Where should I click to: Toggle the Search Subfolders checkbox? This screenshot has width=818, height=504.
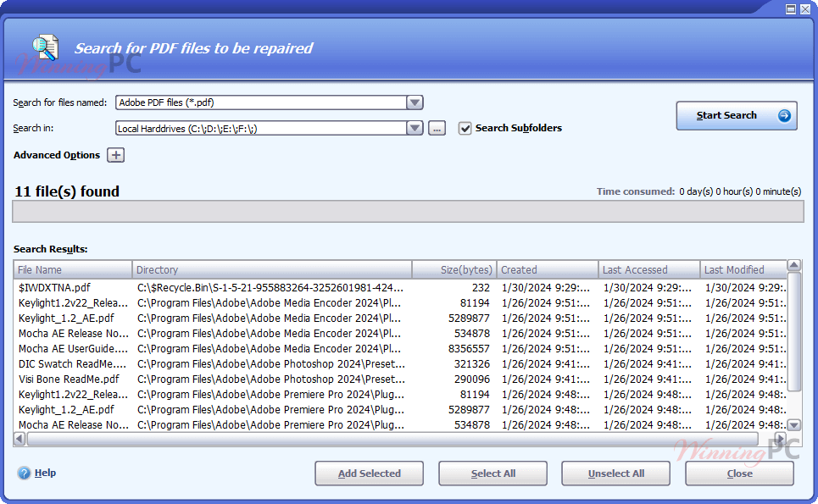coord(465,128)
